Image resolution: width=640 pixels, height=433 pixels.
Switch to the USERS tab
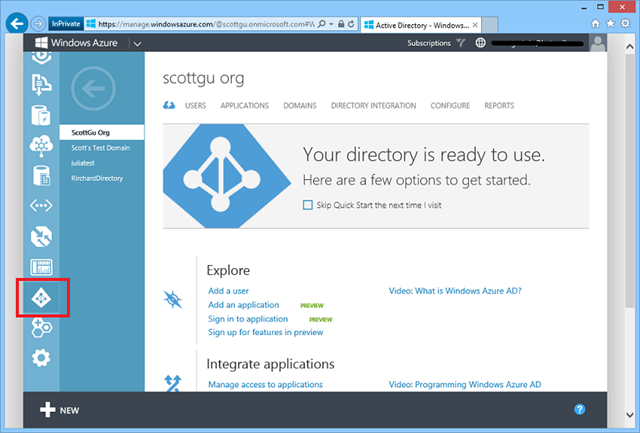click(x=196, y=105)
